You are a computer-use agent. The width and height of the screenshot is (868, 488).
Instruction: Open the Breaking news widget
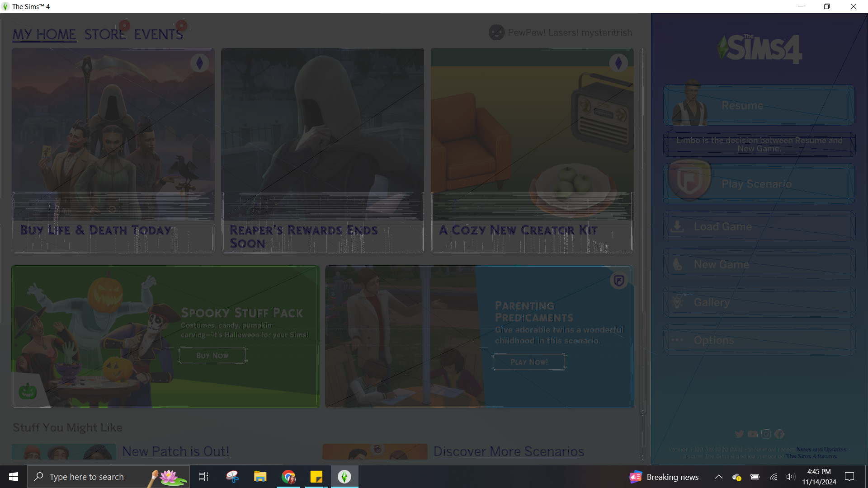tap(664, 477)
